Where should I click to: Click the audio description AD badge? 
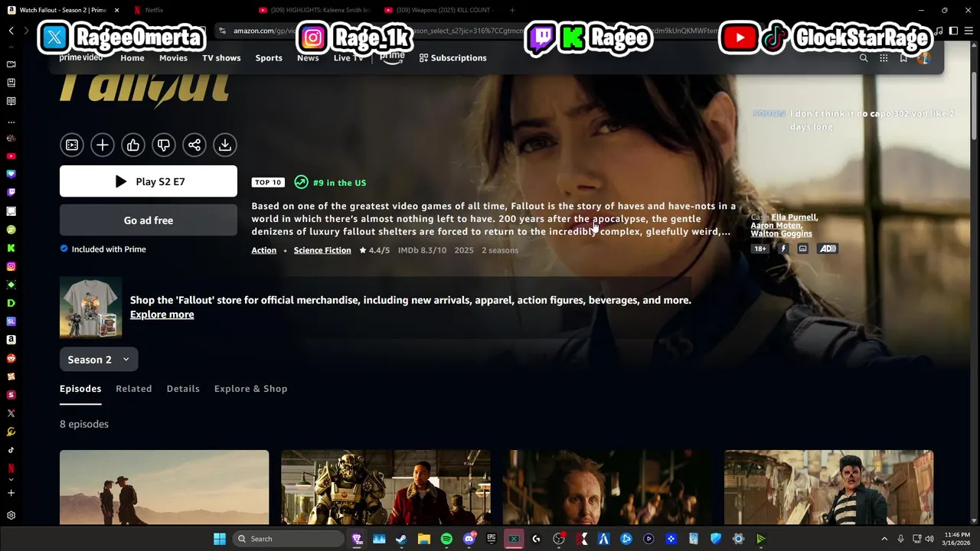tap(828, 249)
